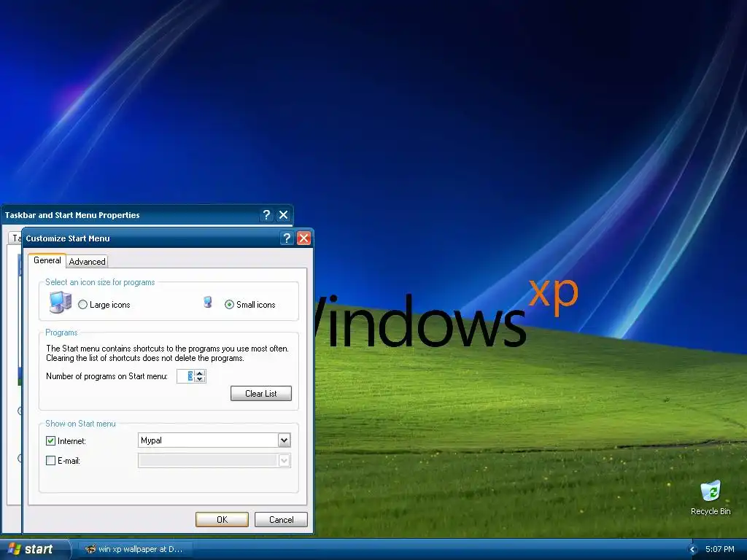Enable the E-mail checkbox
The height and width of the screenshot is (560, 747).
pos(50,461)
